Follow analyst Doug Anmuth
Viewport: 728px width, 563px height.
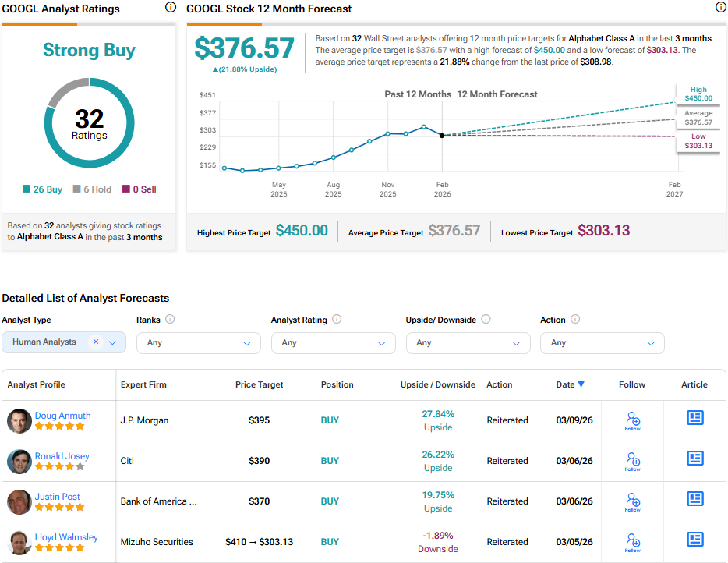pyautogui.click(x=632, y=421)
